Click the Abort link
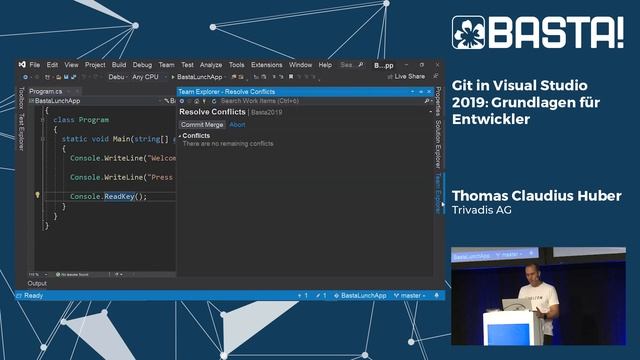The width and height of the screenshot is (640, 360). (x=237, y=125)
